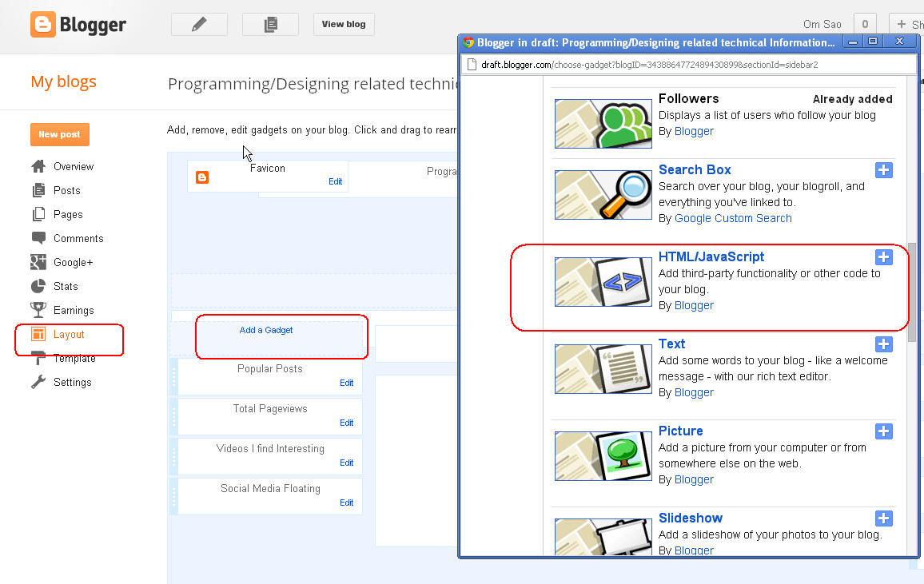Click the Posts sidebar icon
This screenshot has height=584, width=924.
pos(38,190)
